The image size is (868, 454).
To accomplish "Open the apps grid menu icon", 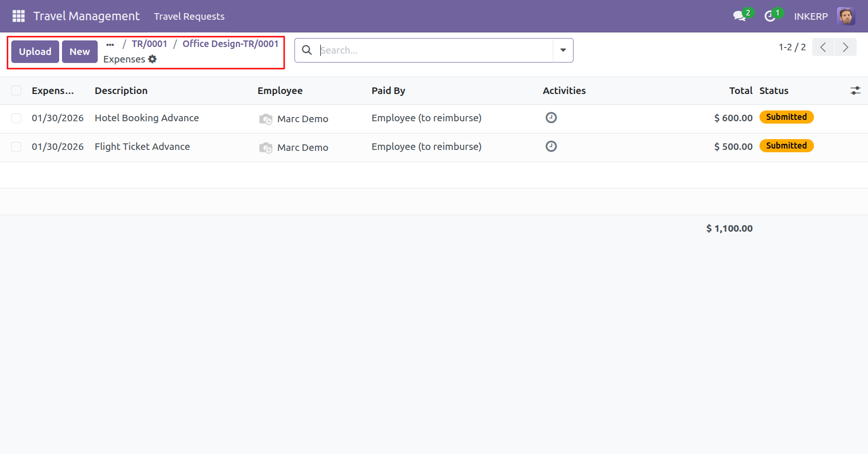I will pos(18,16).
